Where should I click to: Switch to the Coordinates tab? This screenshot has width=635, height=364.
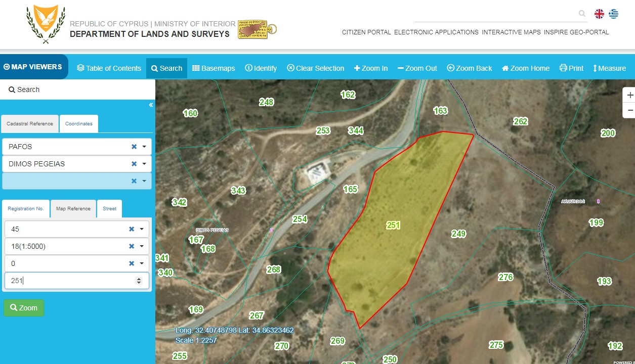coord(79,124)
